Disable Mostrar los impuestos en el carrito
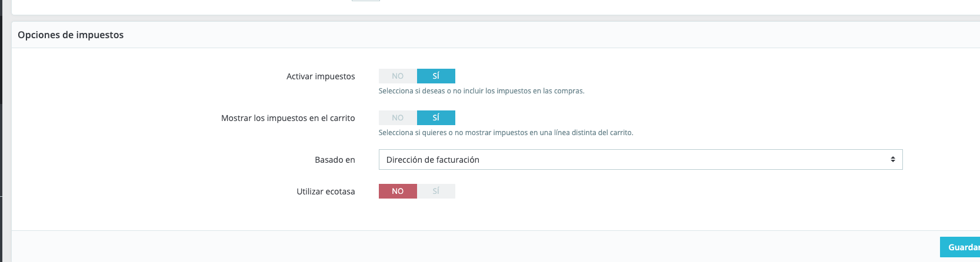This screenshot has height=262, width=980. coord(398,117)
